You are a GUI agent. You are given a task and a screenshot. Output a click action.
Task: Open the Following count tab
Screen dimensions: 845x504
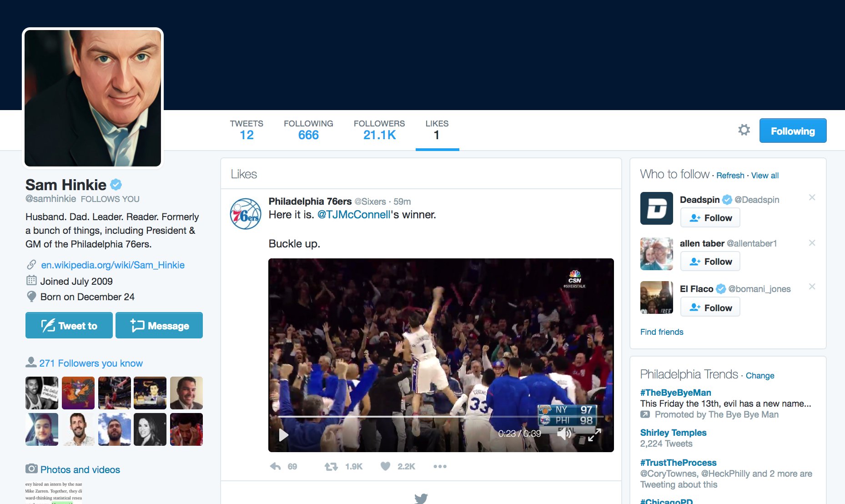(x=308, y=130)
